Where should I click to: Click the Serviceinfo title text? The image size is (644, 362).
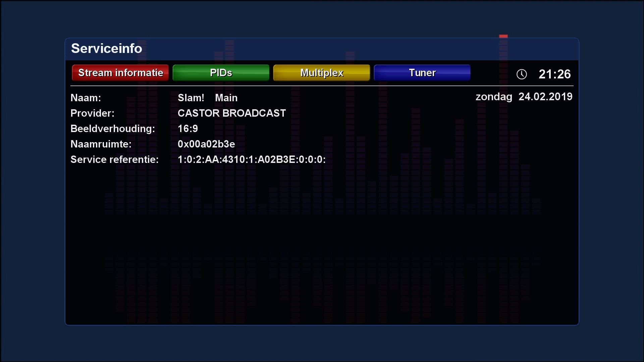coord(106,49)
